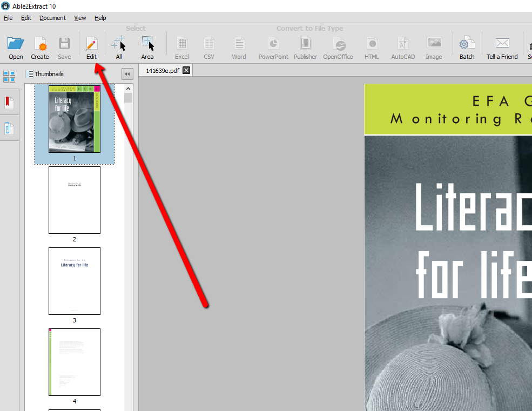
Task: Collapse the Thumbnails panel with double arrow
Action: 127,74
